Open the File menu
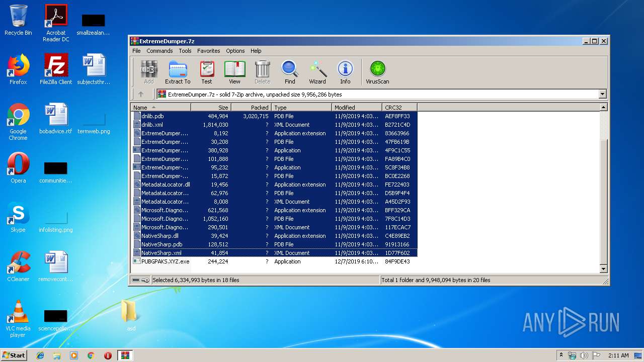 [136, 51]
